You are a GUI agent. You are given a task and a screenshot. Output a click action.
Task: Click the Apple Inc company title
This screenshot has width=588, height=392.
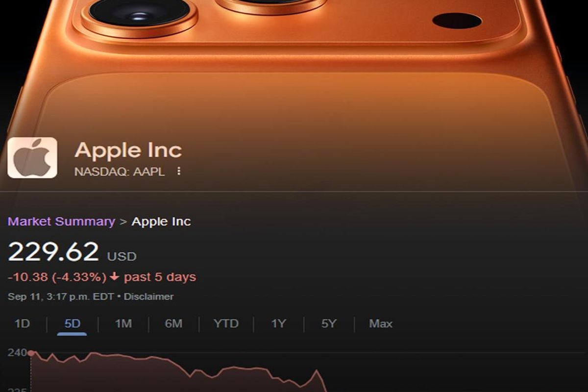(128, 150)
